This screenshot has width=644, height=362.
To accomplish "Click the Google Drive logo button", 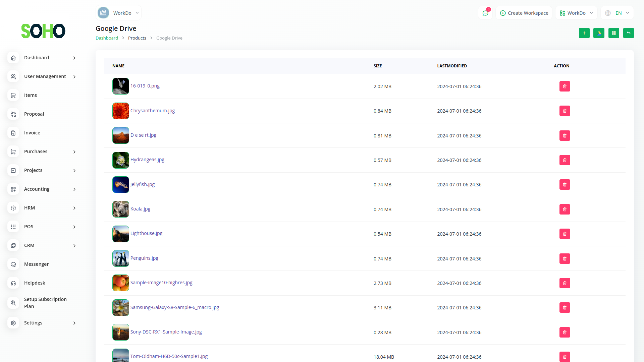I will point(599,33).
